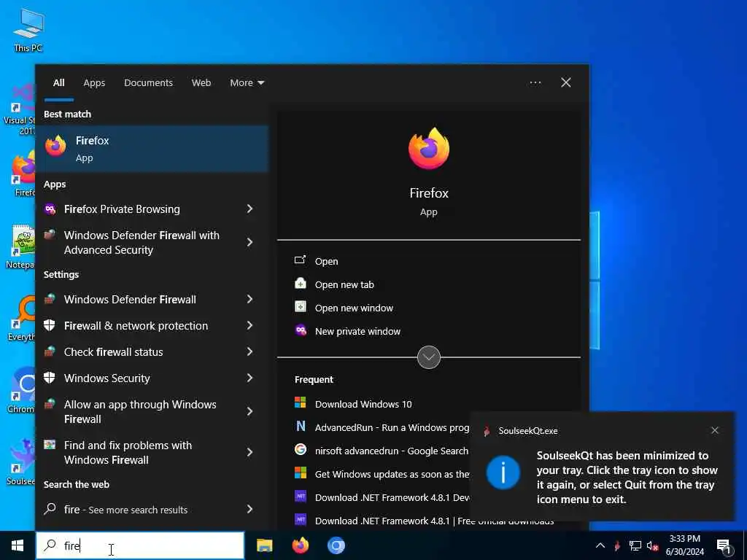
Task: Show hidden tray icons chevron
Action: pyautogui.click(x=600, y=545)
